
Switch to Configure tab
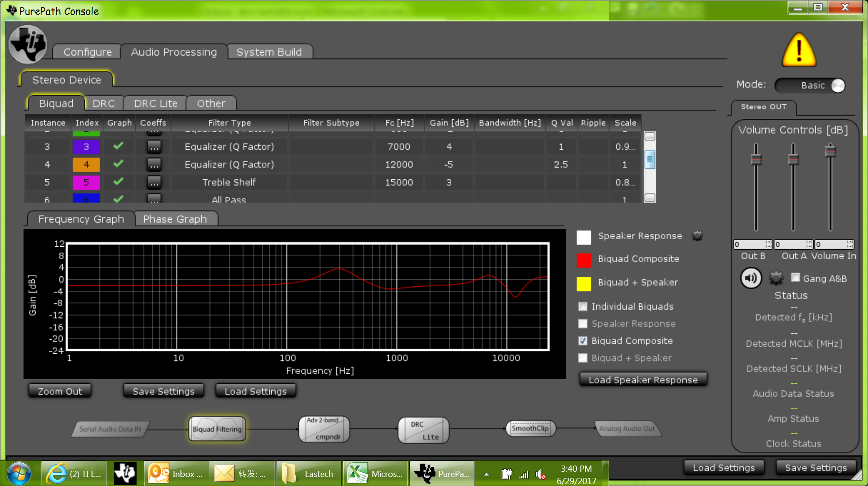coord(88,52)
